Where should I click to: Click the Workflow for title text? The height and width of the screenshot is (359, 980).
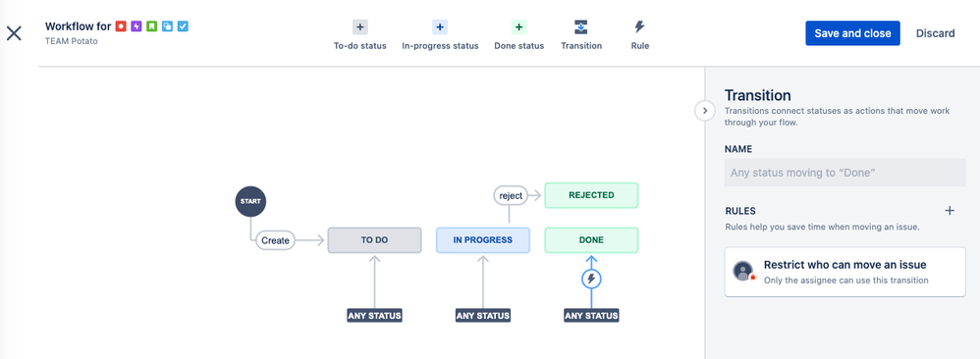click(79, 26)
